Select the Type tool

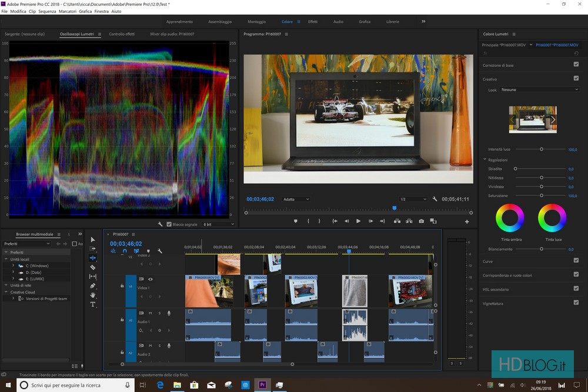[x=93, y=304]
